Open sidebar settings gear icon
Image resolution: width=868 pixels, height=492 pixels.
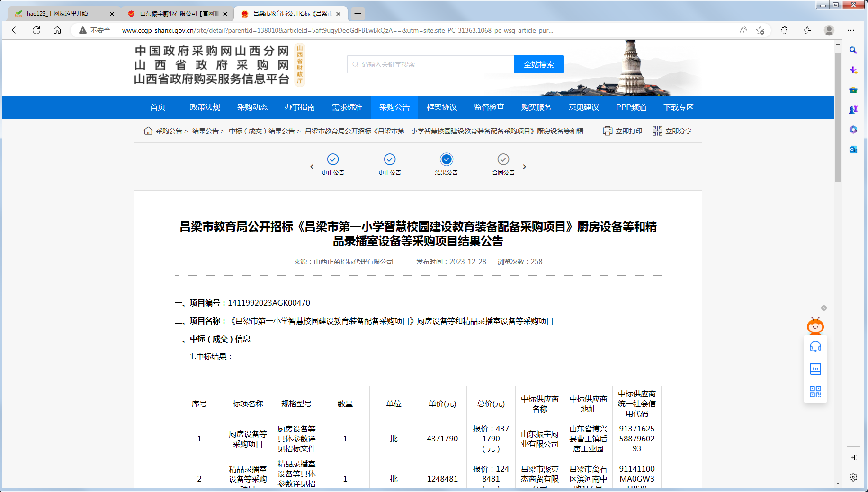pyautogui.click(x=853, y=477)
